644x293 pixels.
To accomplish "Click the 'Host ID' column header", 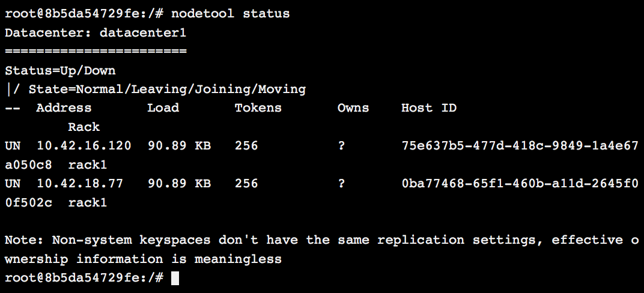I will click(x=429, y=108).
